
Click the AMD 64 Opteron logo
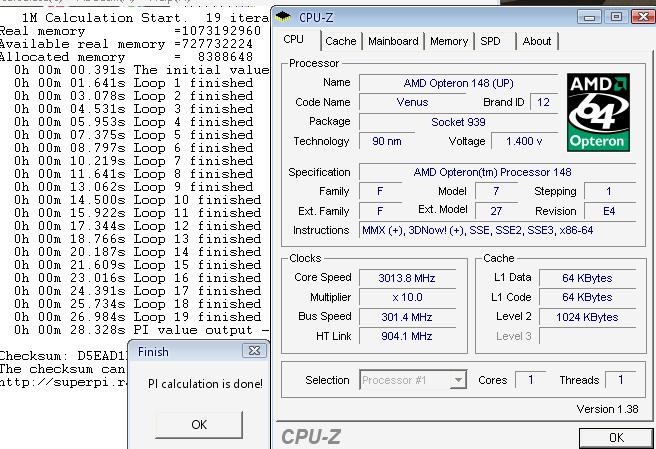(598, 113)
